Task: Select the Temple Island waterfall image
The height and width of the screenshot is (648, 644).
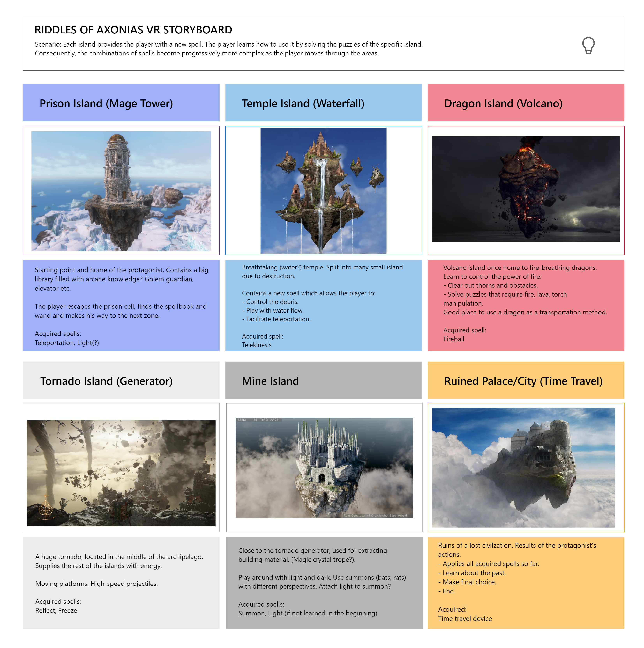Action: pos(323,190)
